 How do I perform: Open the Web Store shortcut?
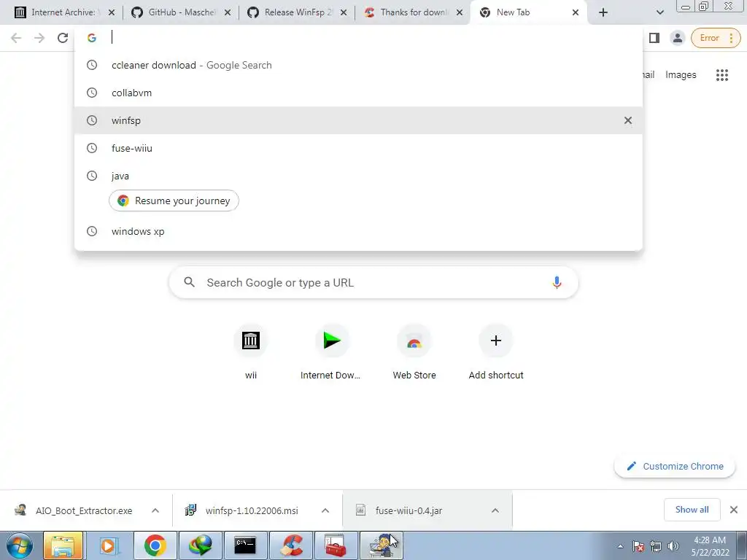click(x=414, y=352)
